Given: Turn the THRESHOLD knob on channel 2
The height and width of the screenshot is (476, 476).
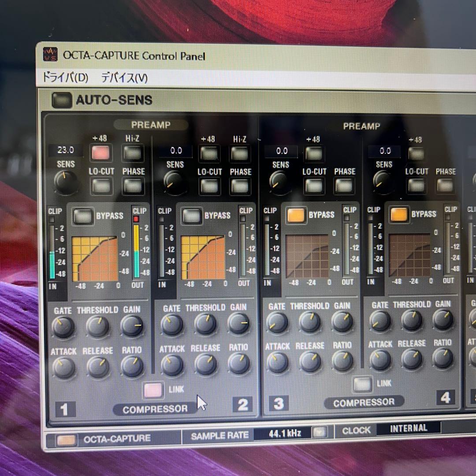Looking at the screenshot, I should pos(205,324).
